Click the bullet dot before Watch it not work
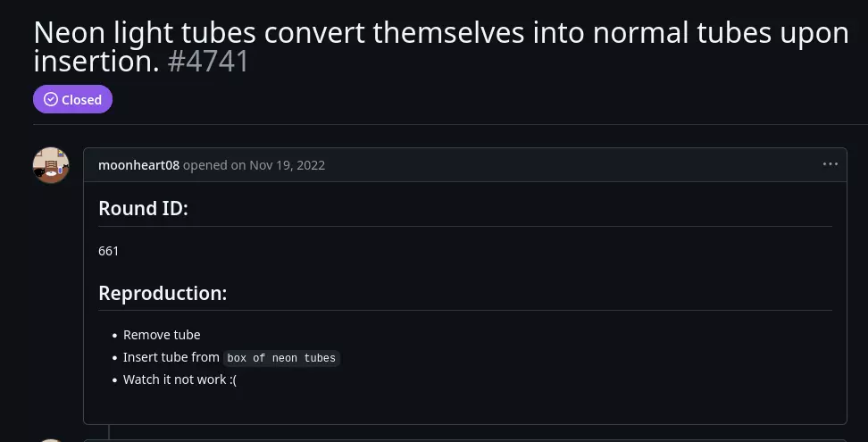The width and height of the screenshot is (868, 442). [114, 380]
